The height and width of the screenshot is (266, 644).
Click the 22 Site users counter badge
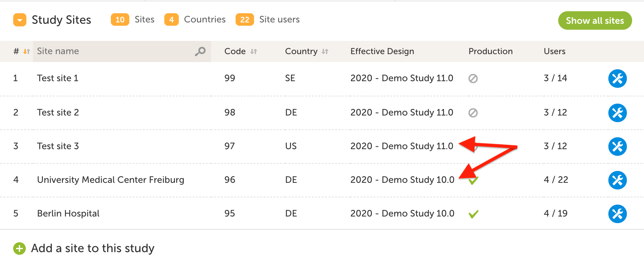pos(244,20)
